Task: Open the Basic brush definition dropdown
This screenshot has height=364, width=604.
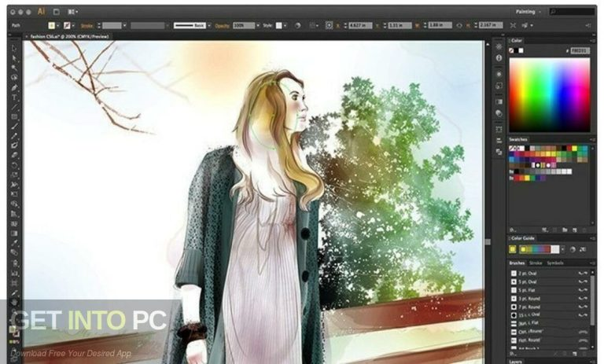Action: point(209,25)
